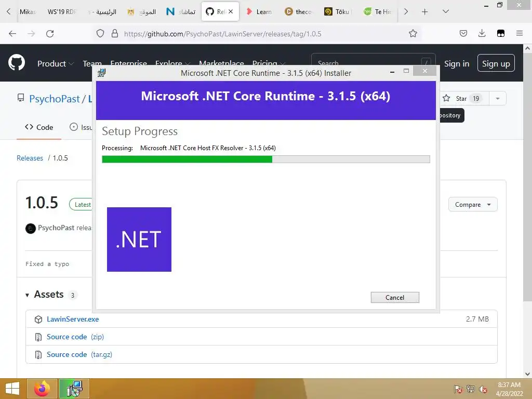
Task: Click the repository icon beside PsychoPast
Action: point(21,98)
